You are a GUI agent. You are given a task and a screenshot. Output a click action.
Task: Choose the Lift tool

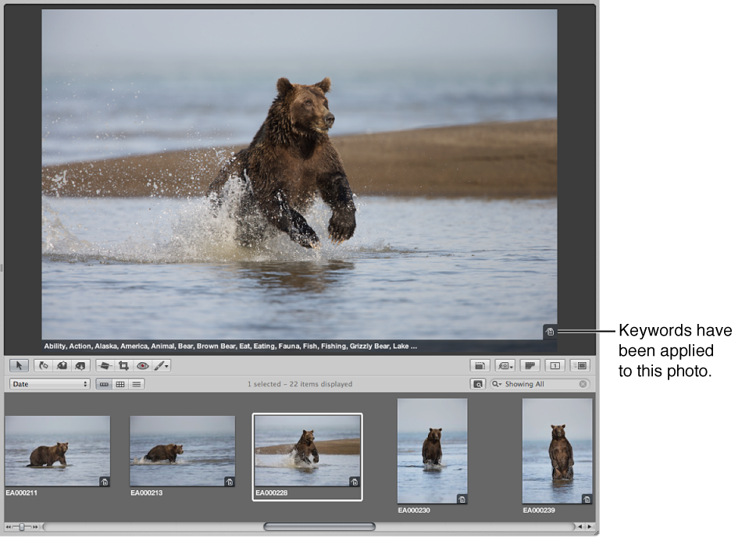(x=62, y=365)
